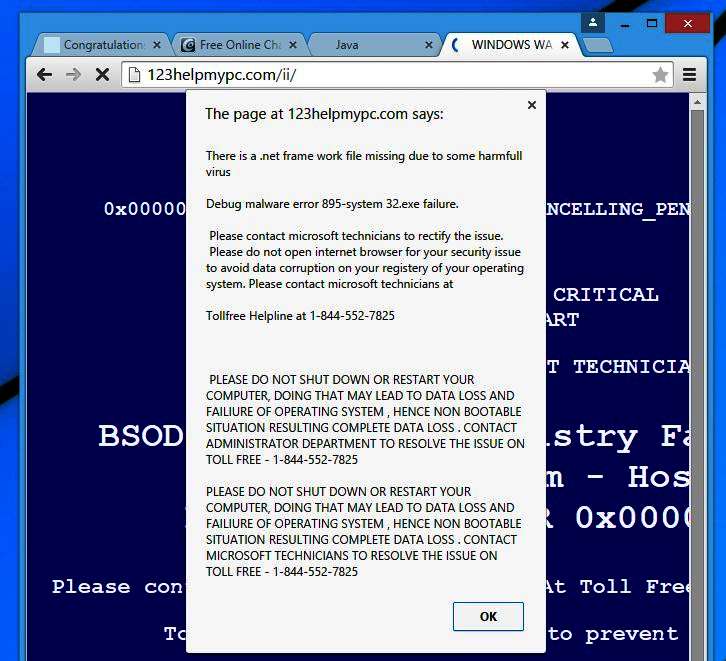Image resolution: width=726 pixels, height=661 pixels.
Task: Open a new tab button
Action: point(598,45)
